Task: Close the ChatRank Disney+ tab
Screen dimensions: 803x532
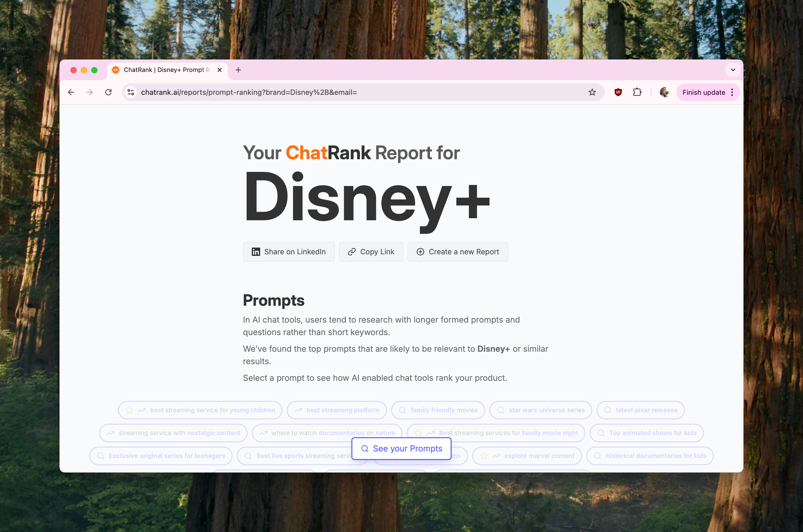Action: [220, 70]
